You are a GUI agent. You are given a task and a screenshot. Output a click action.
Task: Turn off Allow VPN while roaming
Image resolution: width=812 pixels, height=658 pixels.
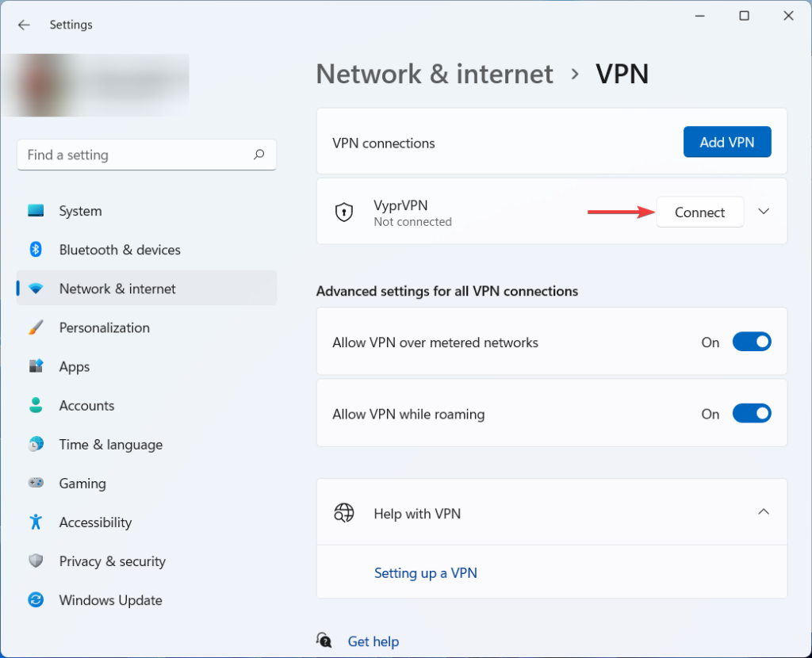752,413
